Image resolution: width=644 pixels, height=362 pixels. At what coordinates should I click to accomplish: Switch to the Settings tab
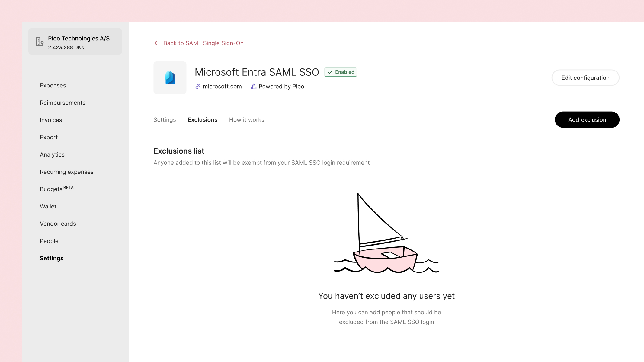[x=165, y=120]
